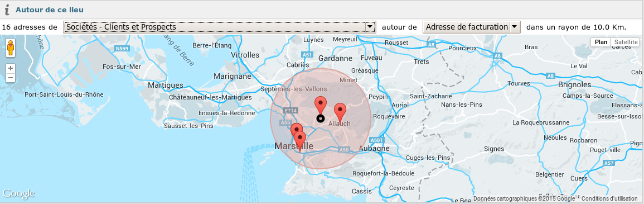
Task: Click the Aubagne city label
Action: click(374, 149)
